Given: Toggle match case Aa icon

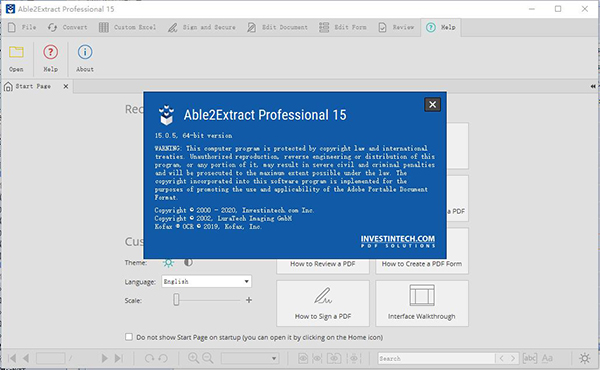Looking at the screenshot, I should [547, 358].
